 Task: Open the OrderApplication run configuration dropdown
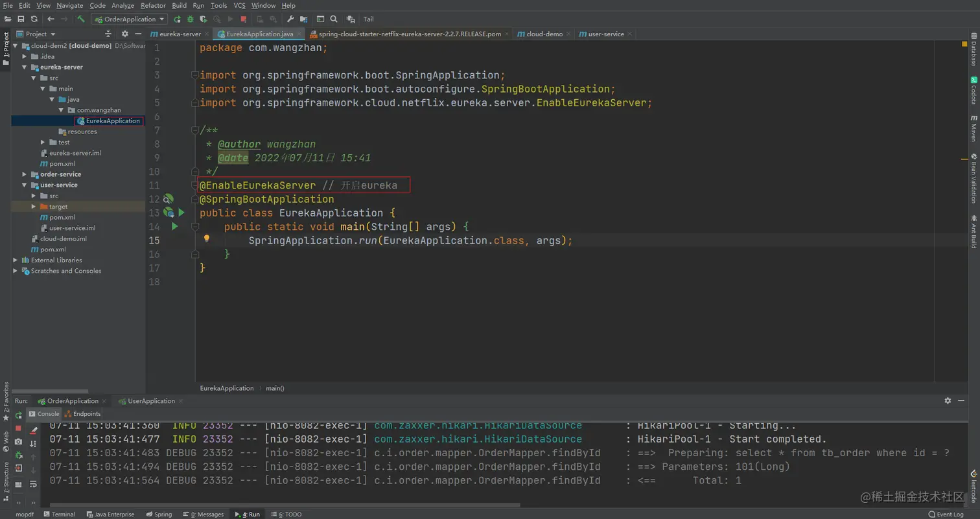(130, 19)
